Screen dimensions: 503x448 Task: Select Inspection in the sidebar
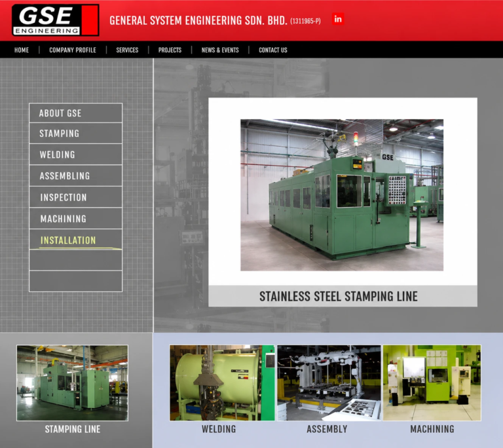pyautogui.click(x=76, y=197)
